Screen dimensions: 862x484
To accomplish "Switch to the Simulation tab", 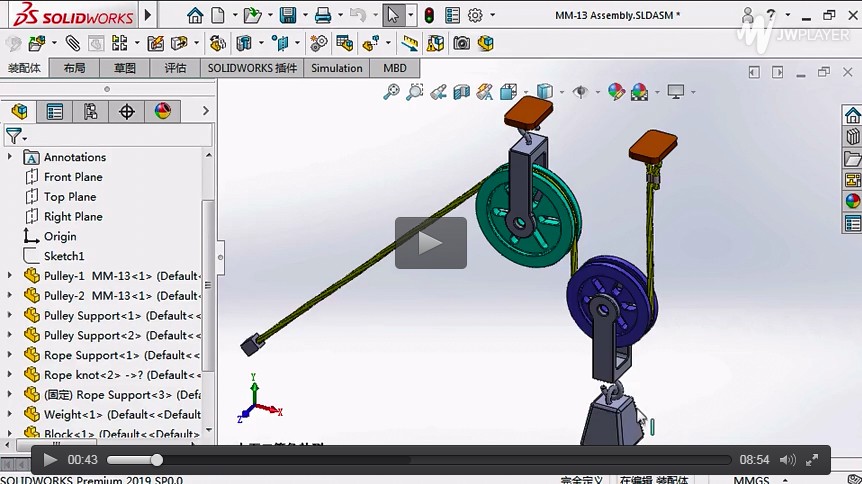I will point(336,68).
